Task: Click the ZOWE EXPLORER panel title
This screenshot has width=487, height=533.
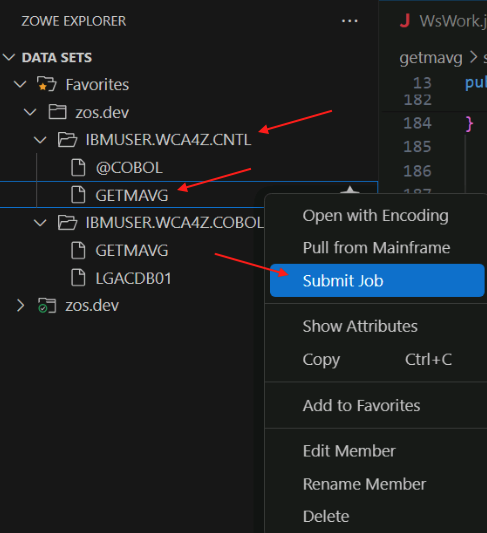Action: 74,21
